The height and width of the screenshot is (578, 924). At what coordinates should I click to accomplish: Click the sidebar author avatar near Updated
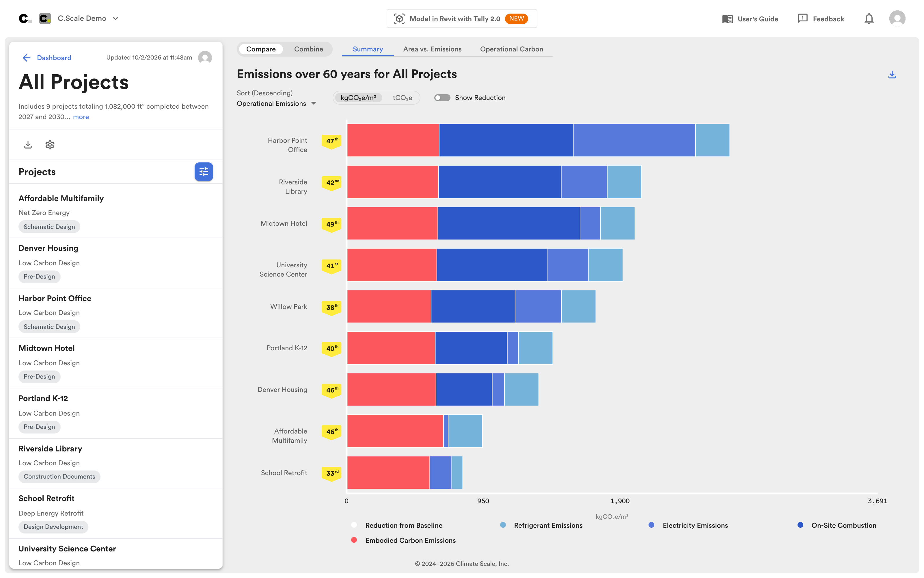(x=205, y=58)
